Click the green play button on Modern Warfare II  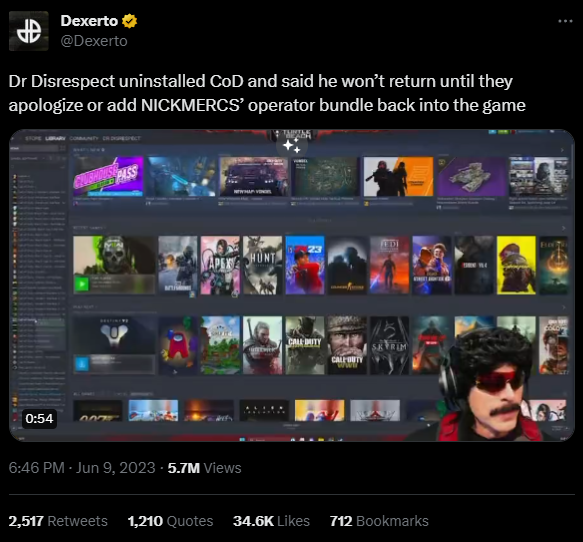82,284
